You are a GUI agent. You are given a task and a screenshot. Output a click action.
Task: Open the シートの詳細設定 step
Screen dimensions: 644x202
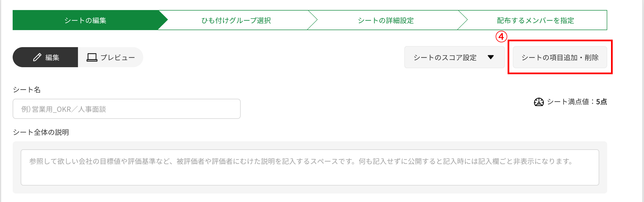tap(386, 20)
